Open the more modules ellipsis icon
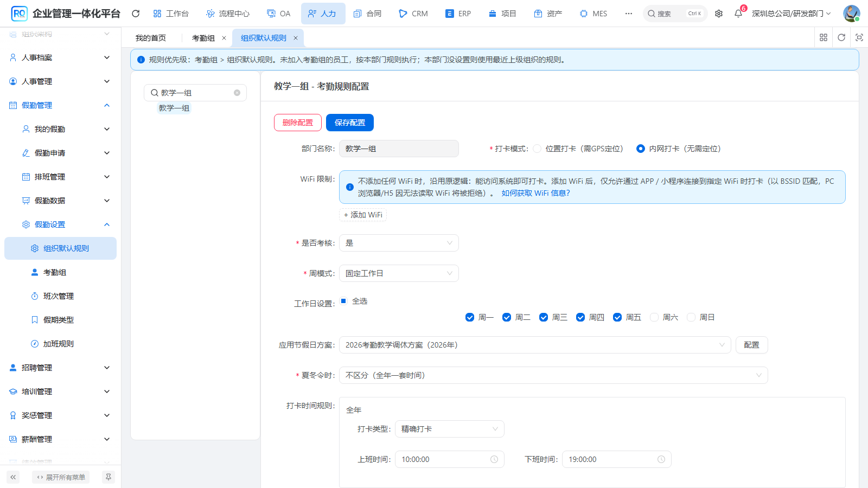 click(629, 14)
